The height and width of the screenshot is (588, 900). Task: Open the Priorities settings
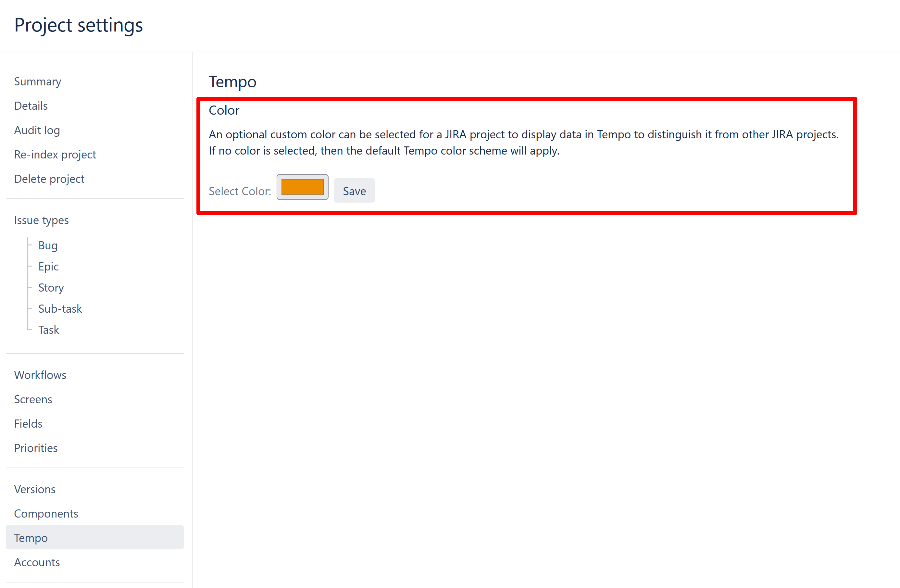tap(35, 448)
